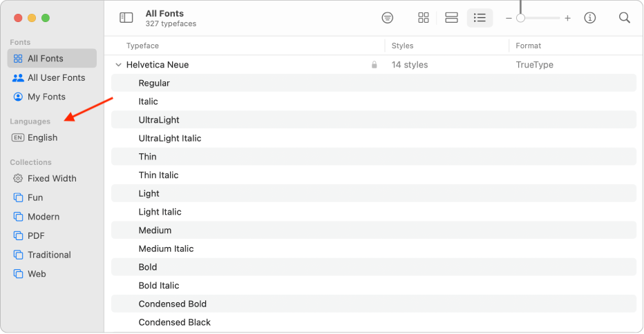Switch to samples view

(451, 18)
